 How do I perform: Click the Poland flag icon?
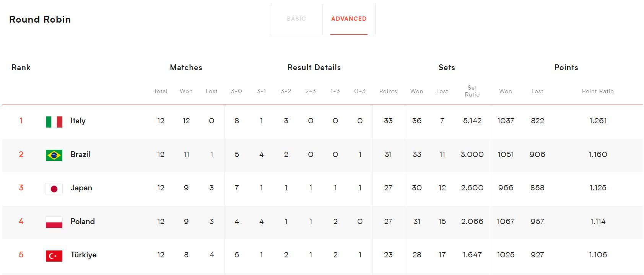point(54,222)
